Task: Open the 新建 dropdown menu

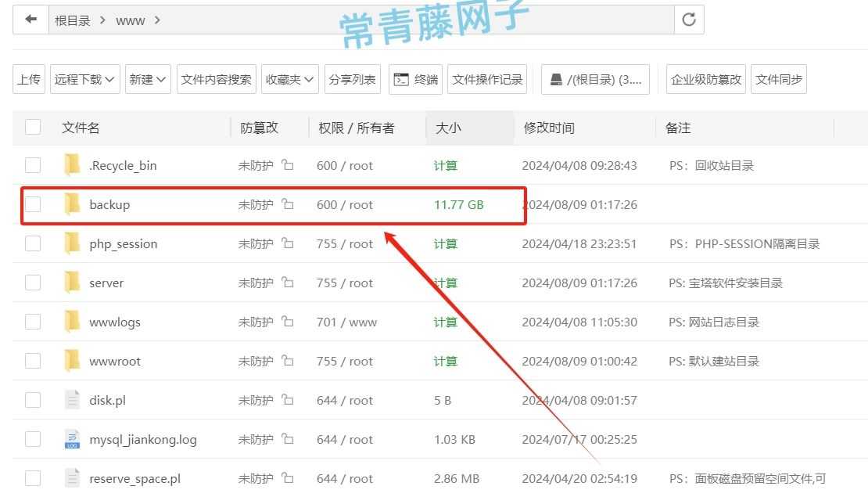Action: coord(147,78)
